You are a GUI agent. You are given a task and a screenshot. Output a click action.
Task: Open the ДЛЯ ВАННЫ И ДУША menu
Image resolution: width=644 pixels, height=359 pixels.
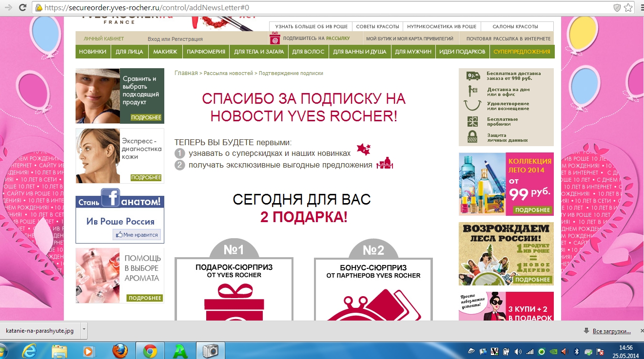tap(360, 52)
